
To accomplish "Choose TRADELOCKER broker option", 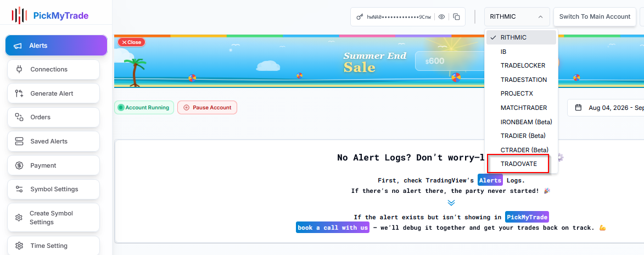I will (521, 66).
